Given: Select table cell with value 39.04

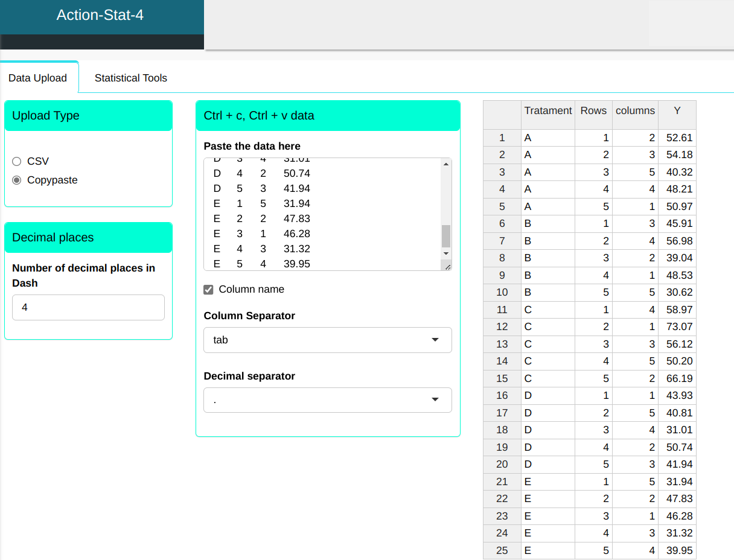Looking at the screenshot, I should pyautogui.click(x=677, y=258).
